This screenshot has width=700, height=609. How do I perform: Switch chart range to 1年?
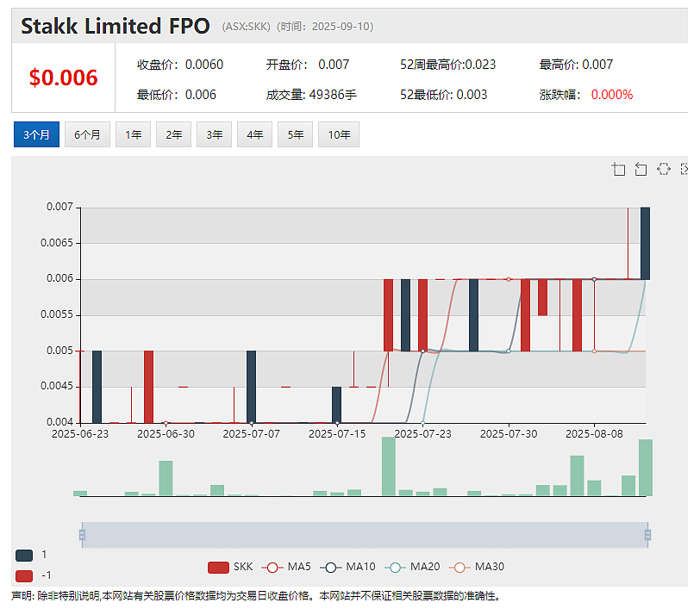[x=133, y=134]
